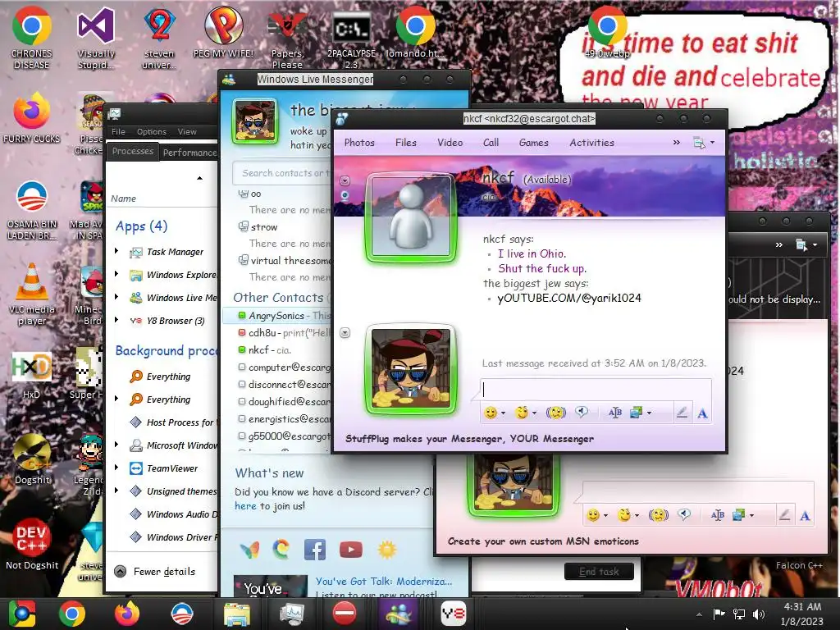This screenshot has height=630, width=840.
Task: Click 'here' Discord link in What's new
Action: (245, 505)
